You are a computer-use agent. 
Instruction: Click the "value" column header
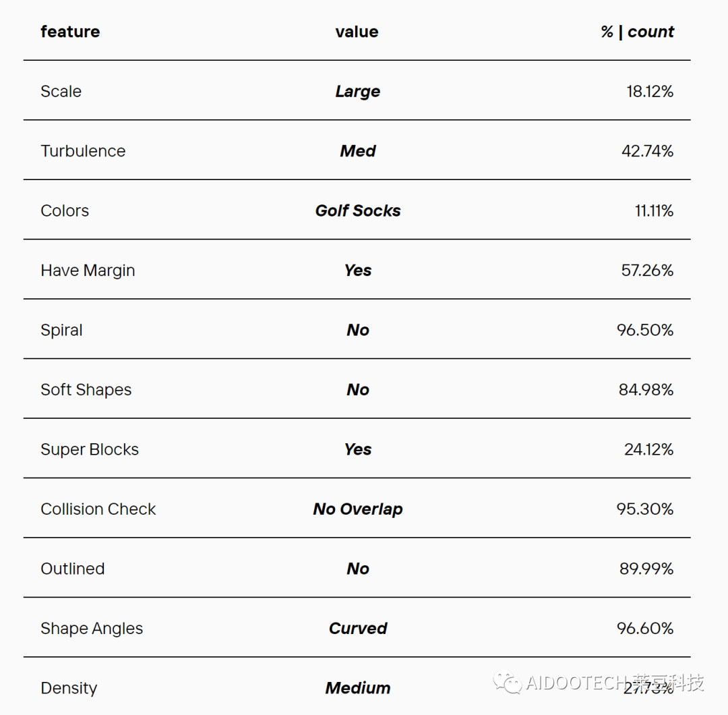tap(357, 32)
